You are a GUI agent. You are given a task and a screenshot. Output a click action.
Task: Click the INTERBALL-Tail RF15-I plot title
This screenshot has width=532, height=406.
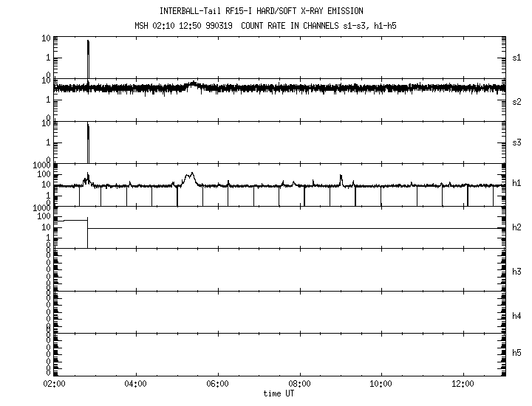click(261, 11)
